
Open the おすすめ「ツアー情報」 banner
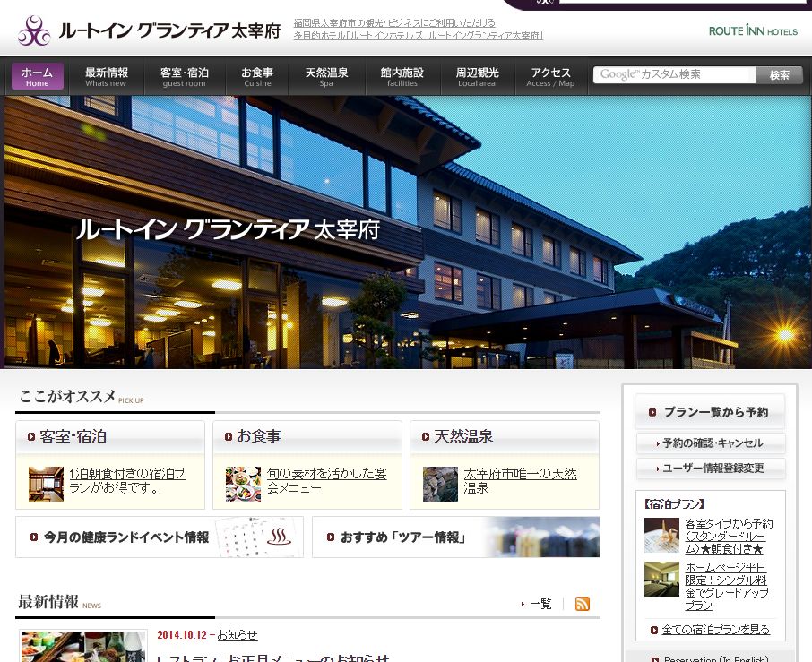(x=455, y=537)
